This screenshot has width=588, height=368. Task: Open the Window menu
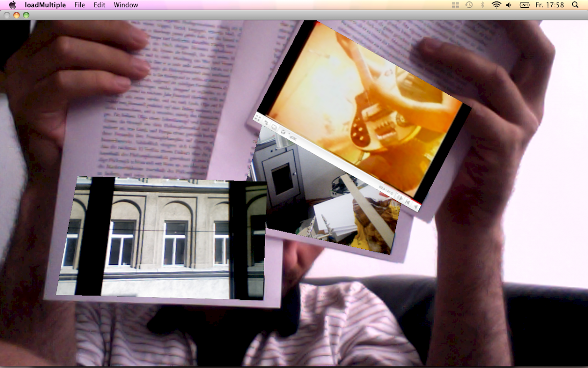[x=126, y=5]
